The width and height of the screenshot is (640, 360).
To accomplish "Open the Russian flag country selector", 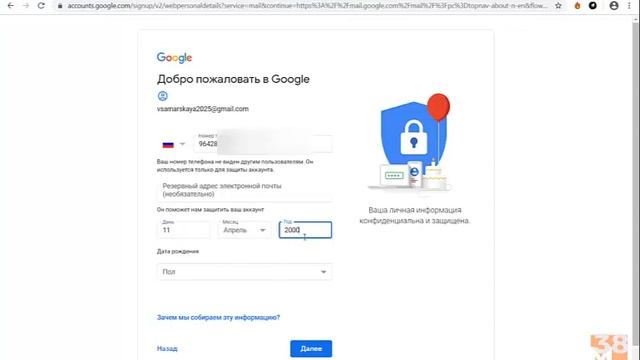I will click(x=173, y=144).
